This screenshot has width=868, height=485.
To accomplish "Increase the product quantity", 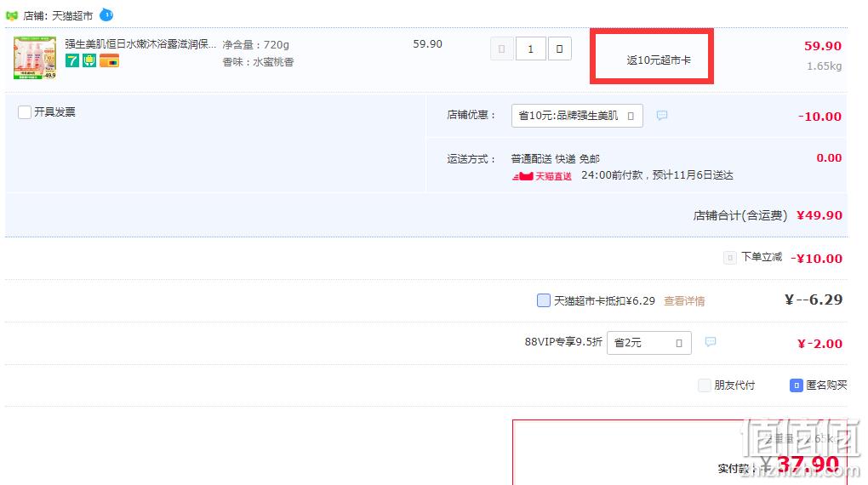I will tap(560, 48).
